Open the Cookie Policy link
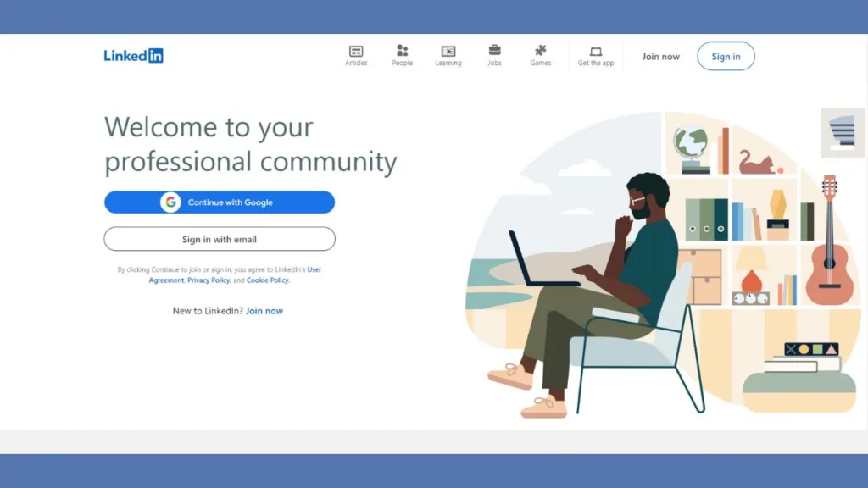The width and height of the screenshot is (868, 488). click(x=268, y=280)
